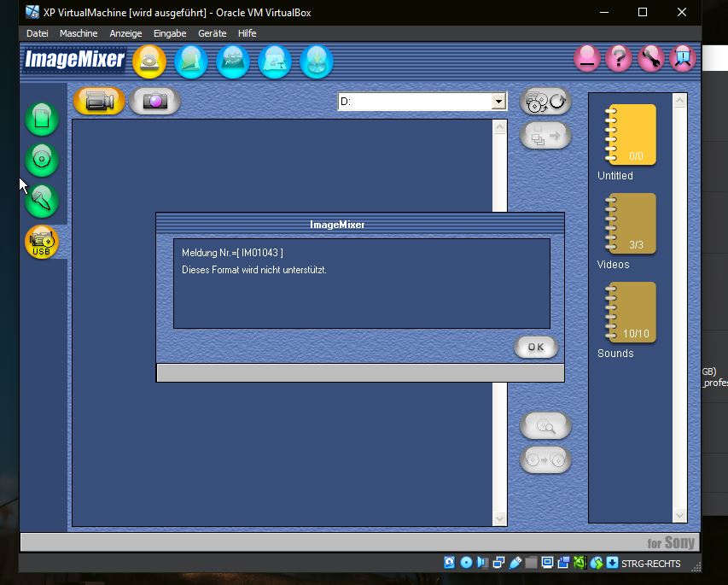This screenshot has width=728, height=585.
Task: Click the grayed disc-to-disc copy button
Action: (545, 460)
